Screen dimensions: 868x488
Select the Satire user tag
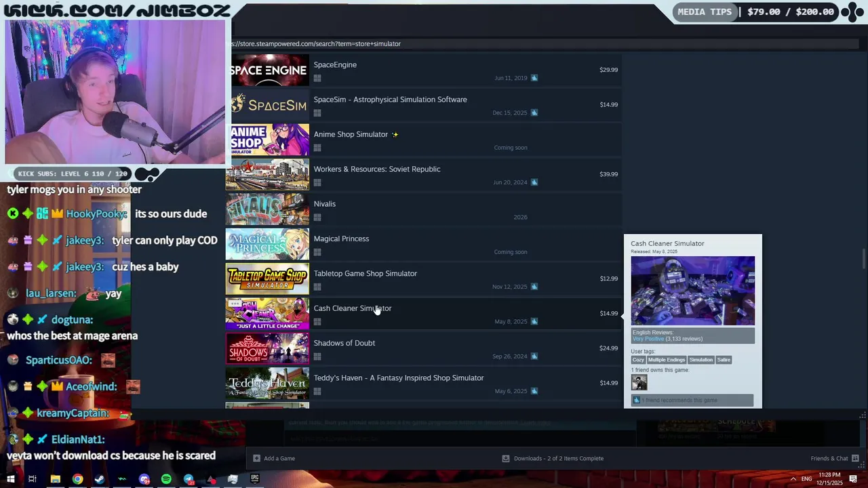(724, 360)
